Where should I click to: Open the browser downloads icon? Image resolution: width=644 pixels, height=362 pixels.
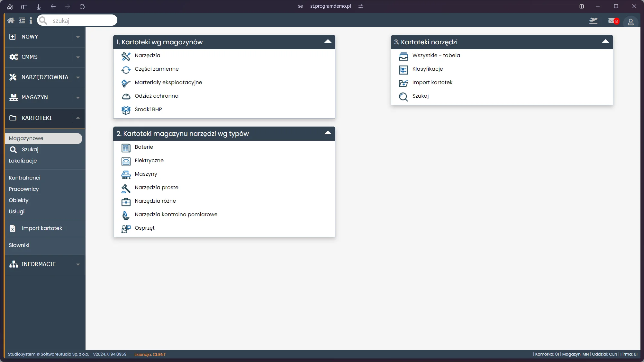pos(39,6)
